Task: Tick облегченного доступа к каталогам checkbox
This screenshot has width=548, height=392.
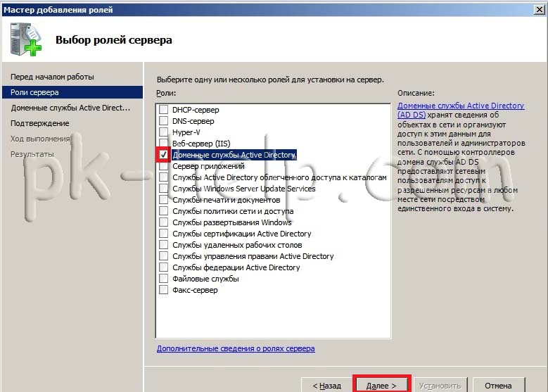Action: (x=163, y=177)
